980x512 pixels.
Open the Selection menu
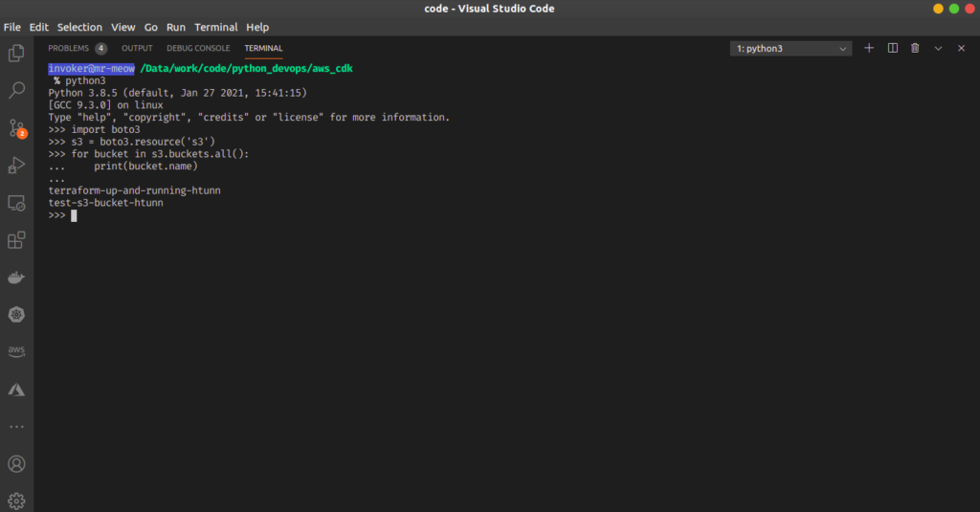pyautogui.click(x=79, y=27)
